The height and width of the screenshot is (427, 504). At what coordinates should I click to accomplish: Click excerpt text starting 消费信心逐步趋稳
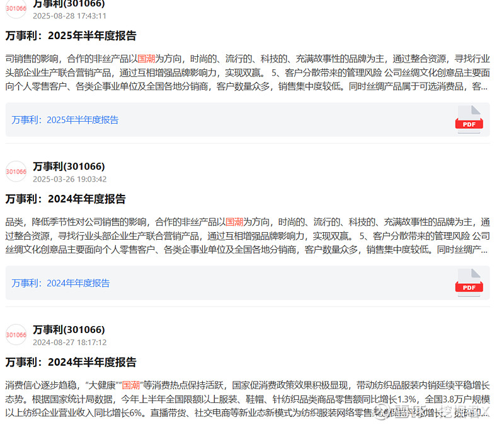click(x=248, y=399)
